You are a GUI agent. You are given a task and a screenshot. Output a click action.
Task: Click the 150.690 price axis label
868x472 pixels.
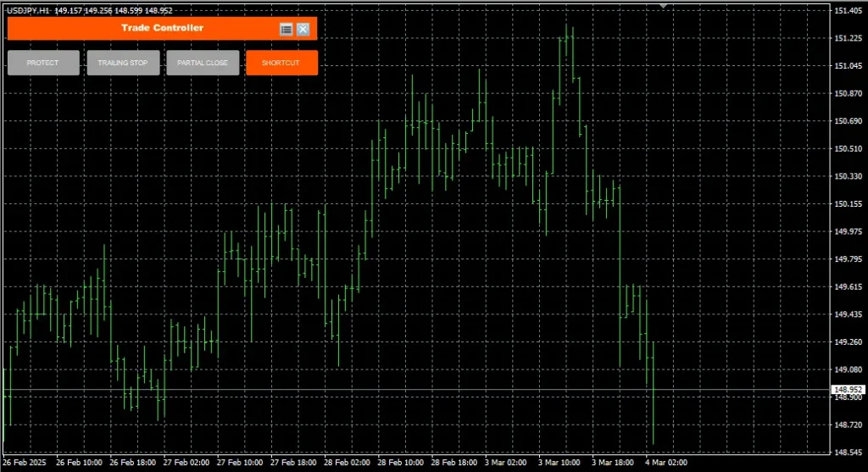(848, 121)
